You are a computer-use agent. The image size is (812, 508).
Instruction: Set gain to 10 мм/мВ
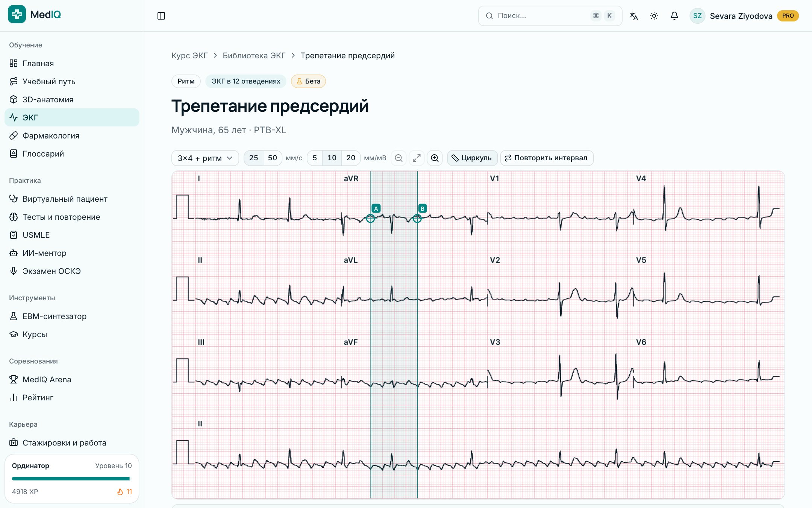tap(332, 158)
